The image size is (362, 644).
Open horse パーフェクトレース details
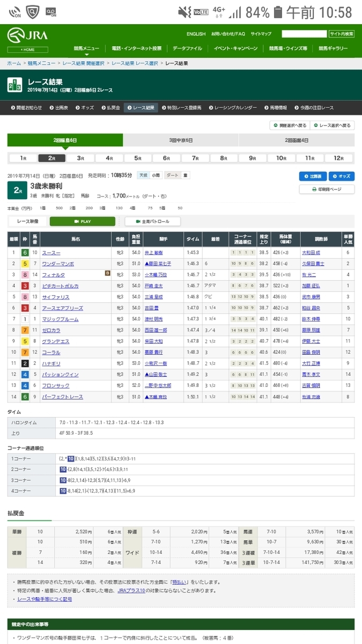[63, 397]
